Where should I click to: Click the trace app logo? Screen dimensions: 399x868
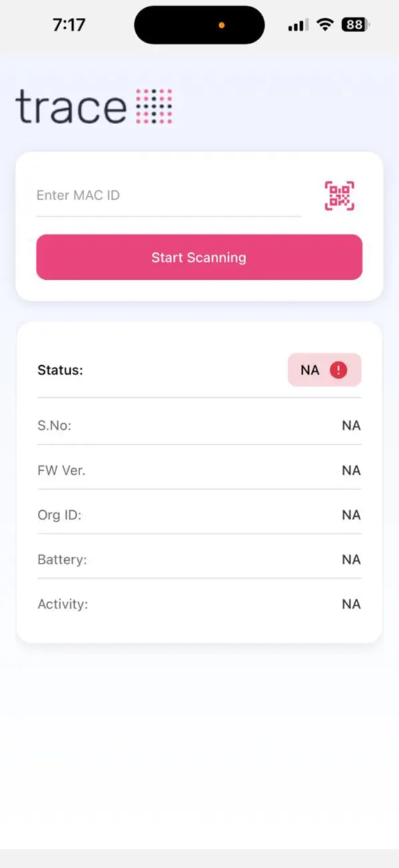pos(93,107)
